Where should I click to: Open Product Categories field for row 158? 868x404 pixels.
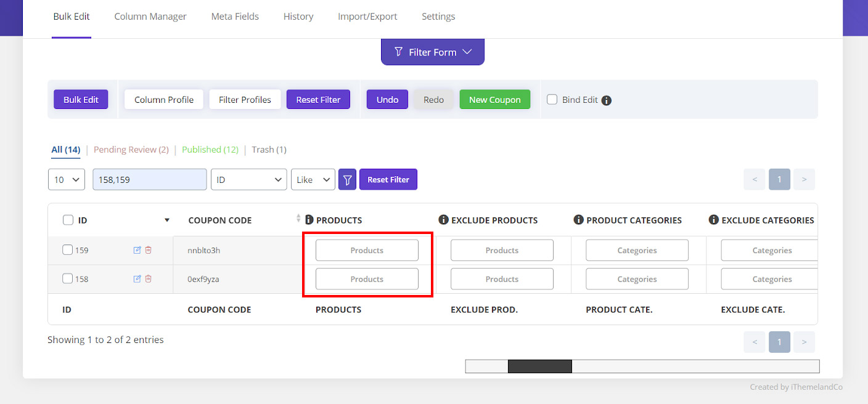click(x=637, y=279)
